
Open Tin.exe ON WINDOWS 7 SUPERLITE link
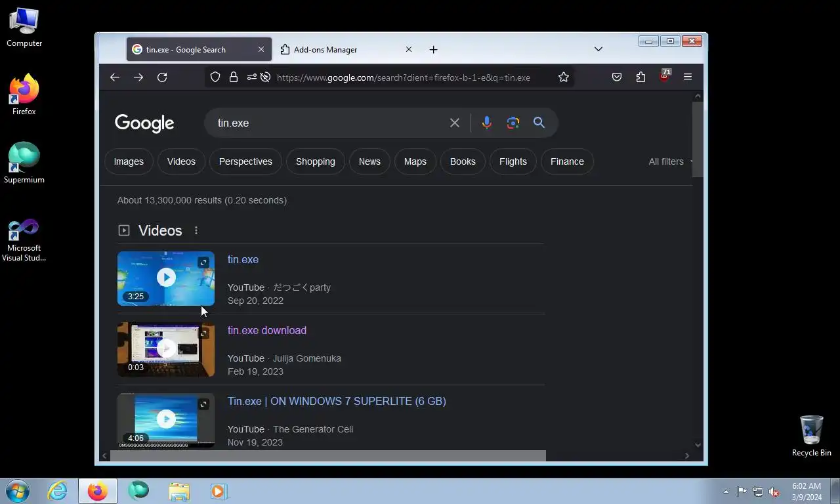(337, 402)
